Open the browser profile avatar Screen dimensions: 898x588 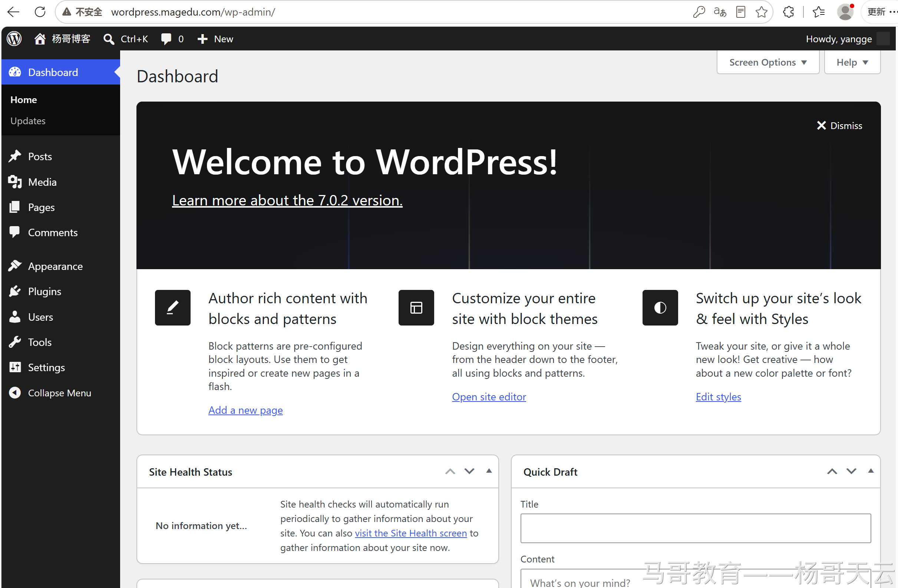tap(845, 12)
